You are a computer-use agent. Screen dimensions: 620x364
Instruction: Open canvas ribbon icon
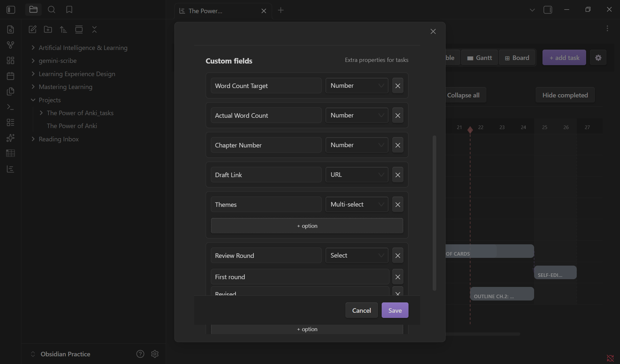click(x=11, y=60)
